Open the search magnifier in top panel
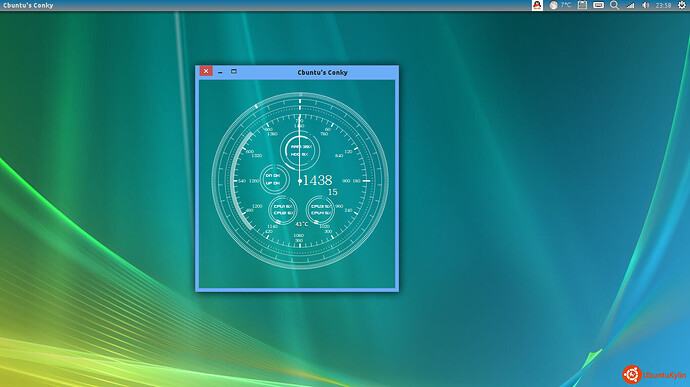This screenshot has height=387, width=690. 615,5
